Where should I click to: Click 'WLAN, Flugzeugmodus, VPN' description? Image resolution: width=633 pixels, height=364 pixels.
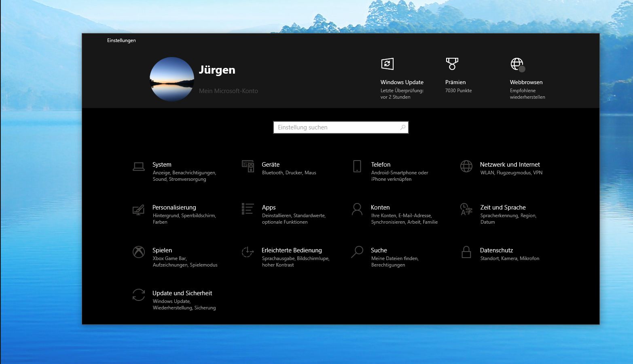point(511,173)
